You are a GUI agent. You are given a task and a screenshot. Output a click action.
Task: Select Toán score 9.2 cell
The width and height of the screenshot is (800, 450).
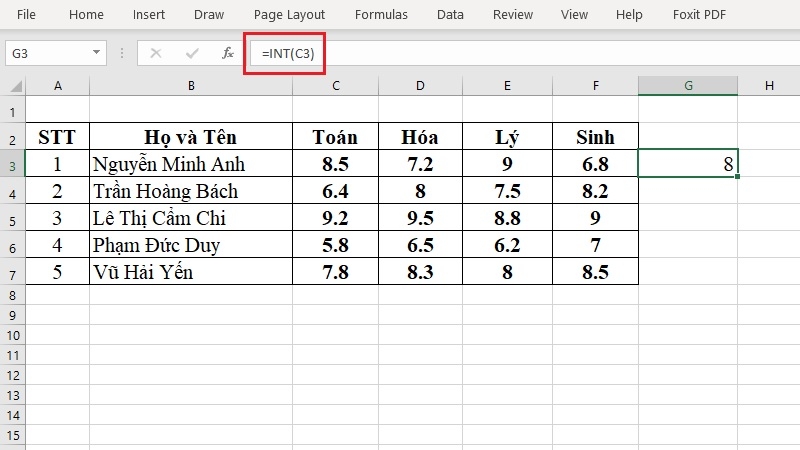(x=336, y=217)
